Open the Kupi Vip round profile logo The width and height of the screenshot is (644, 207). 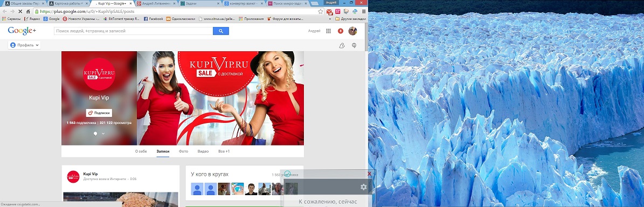point(99,74)
